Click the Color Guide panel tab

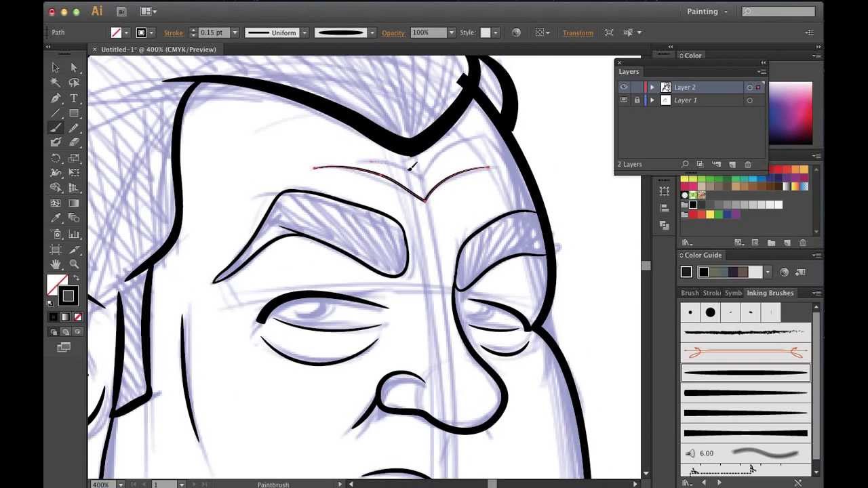click(703, 255)
